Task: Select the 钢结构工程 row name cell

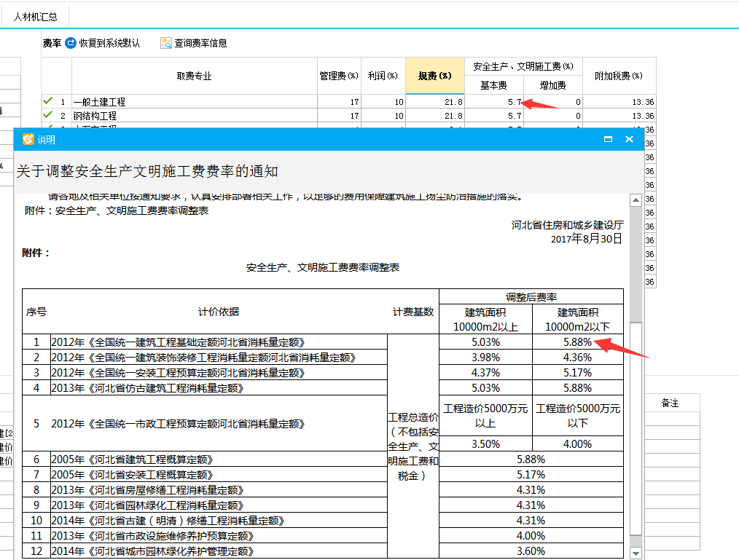Action: pyautogui.click(x=194, y=116)
